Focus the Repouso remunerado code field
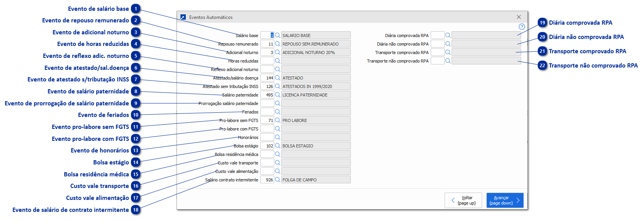This screenshot has height=220, width=644. pos(267,44)
